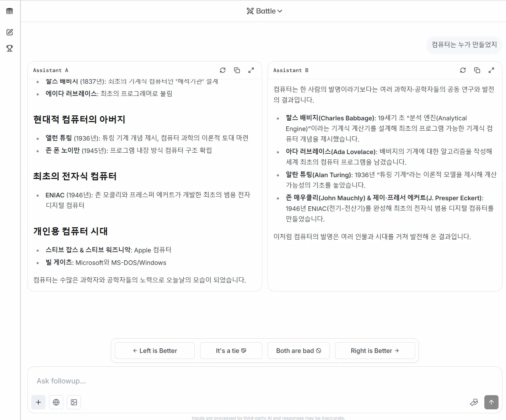The width and height of the screenshot is (506, 420).
Task: Open the leaderboard table icon in sidebar
Action: [x=10, y=11]
